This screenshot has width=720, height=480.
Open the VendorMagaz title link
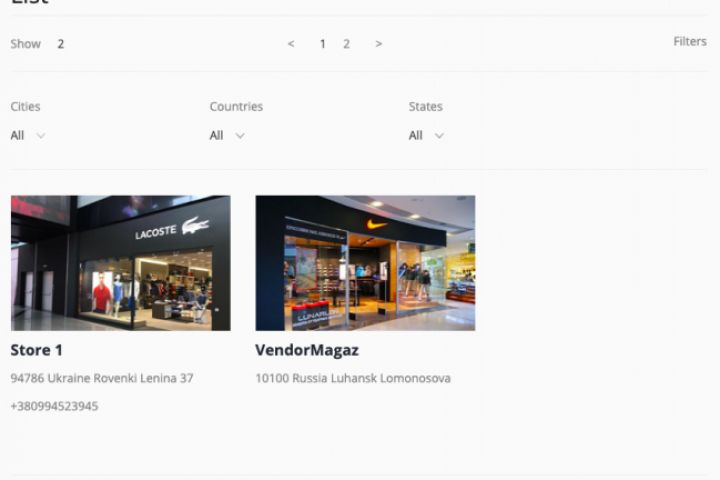(x=307, y=350)
